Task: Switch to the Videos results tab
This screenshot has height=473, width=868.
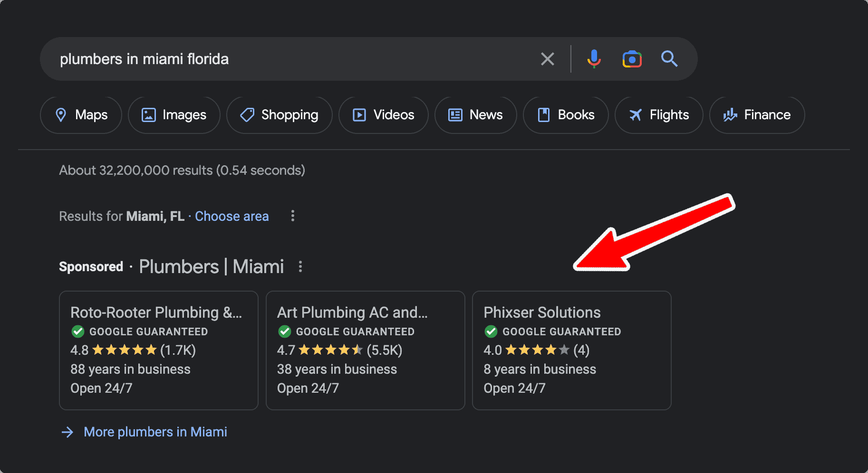Action: 384,115
